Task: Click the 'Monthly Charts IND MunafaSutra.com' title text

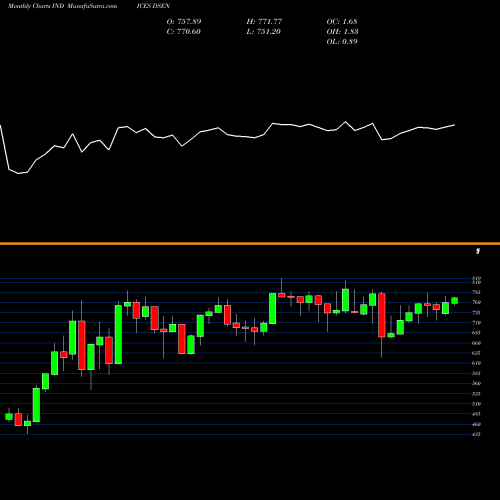Action: 62,6
